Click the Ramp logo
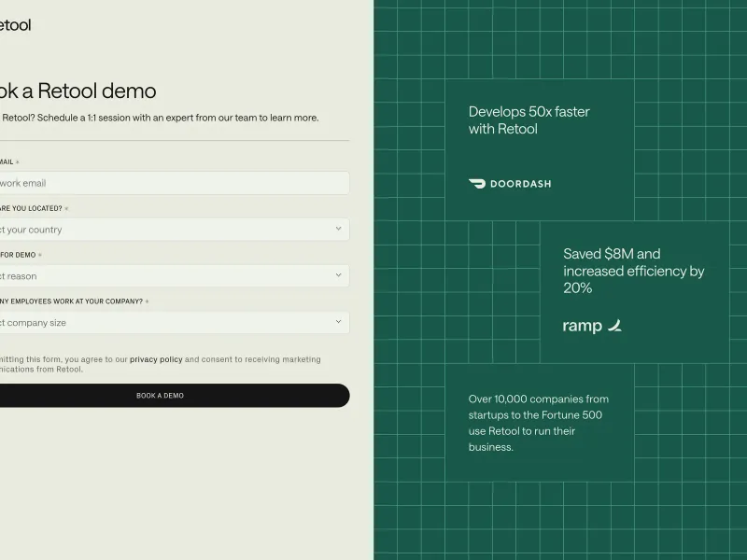Screen dimensions: 747x560 592,326
